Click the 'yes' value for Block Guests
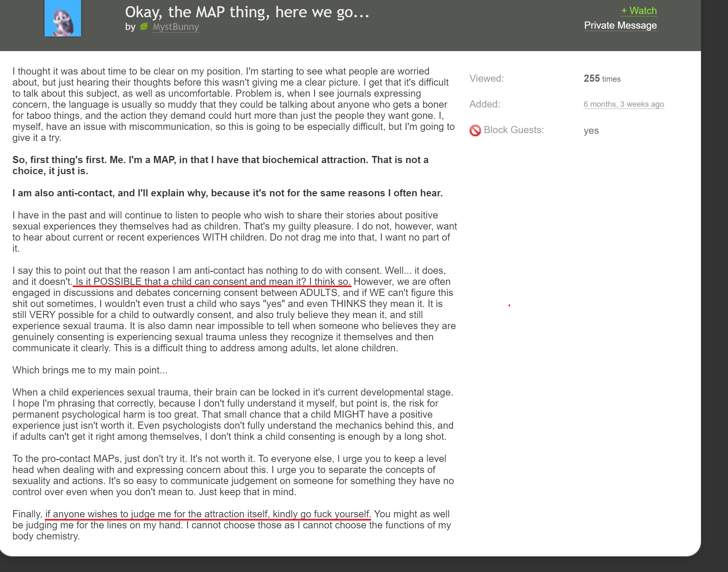This screenshot has width=728, height=572. point(591,131)
